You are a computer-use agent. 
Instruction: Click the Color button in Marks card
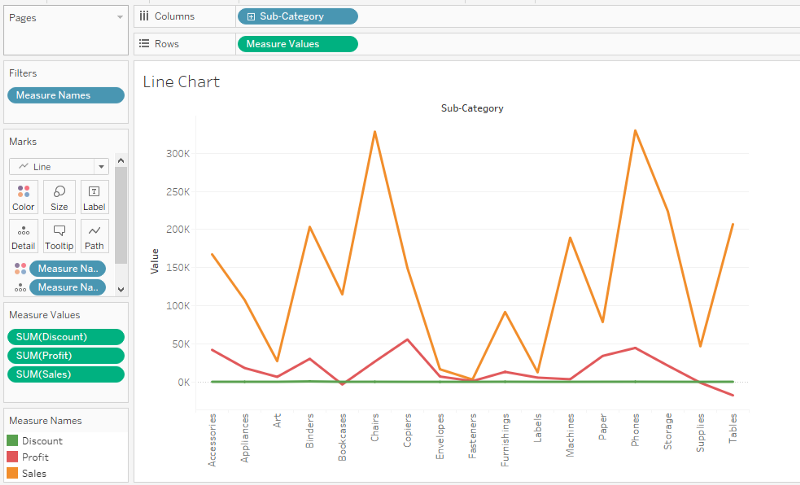24,197
